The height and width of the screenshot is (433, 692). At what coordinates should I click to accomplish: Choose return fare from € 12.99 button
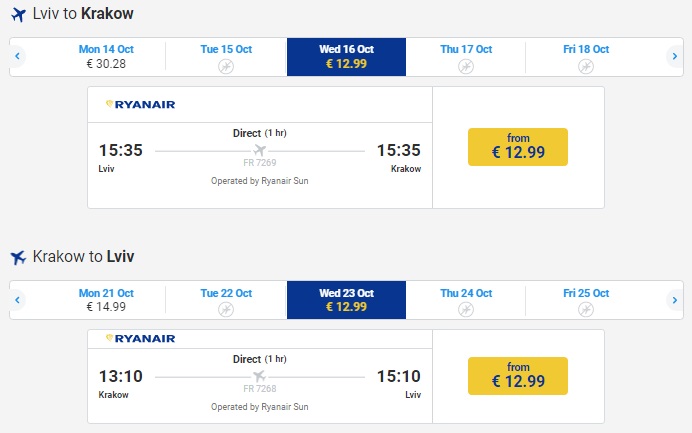pyautogui.click(x=517, y=375)
